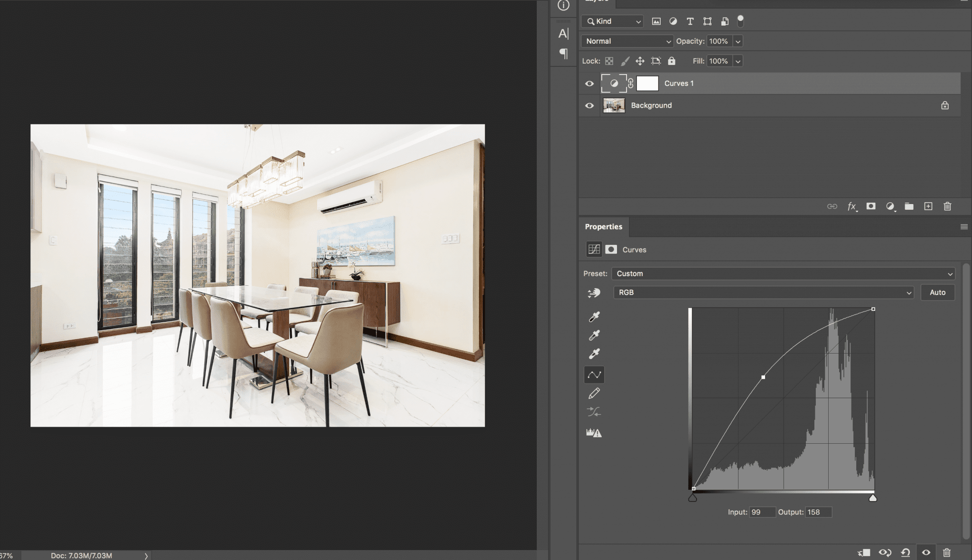Select the white point eyedropper tool
Image resolution: width=972 pixels, height=560 pixels.
click(595, 354)
